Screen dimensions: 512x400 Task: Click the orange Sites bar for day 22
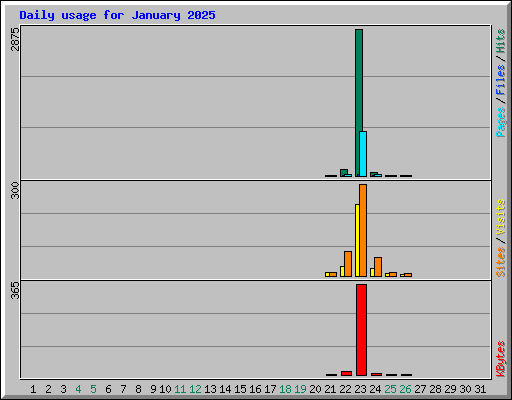pyautogui.click(x=348, y=264)
